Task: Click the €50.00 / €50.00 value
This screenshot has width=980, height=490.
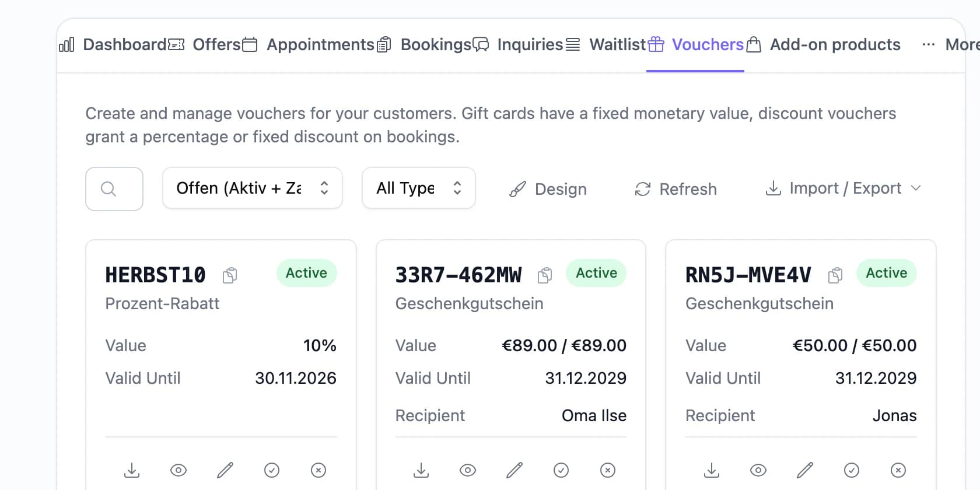Action: pyautogui.click(x=855, y=346)
